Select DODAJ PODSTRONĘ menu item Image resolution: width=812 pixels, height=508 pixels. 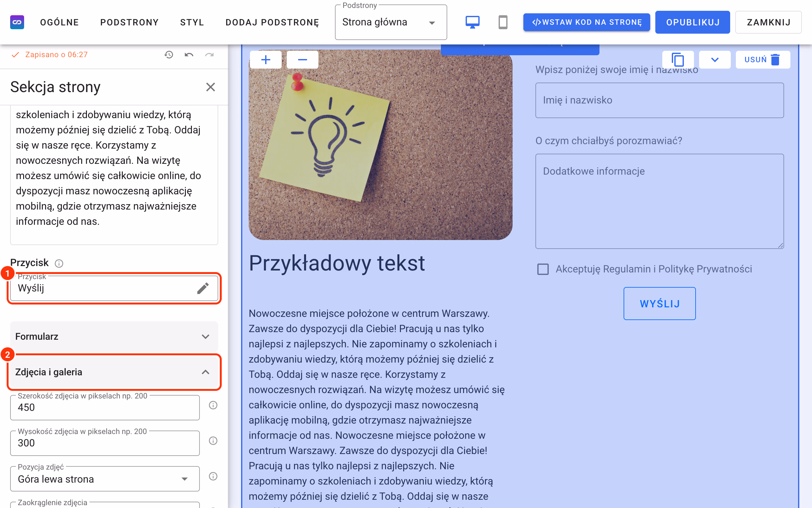click(x=272, y=23)
